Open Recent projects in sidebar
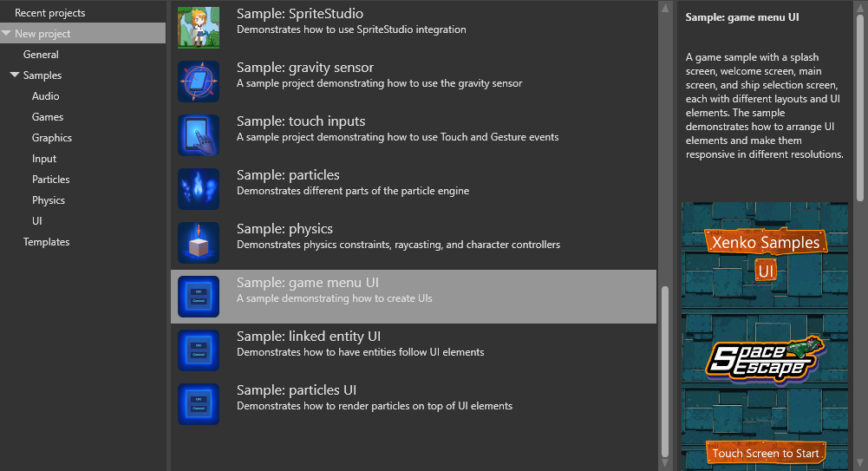This screenshot has width=868, height=471. (x=49, y=13)
